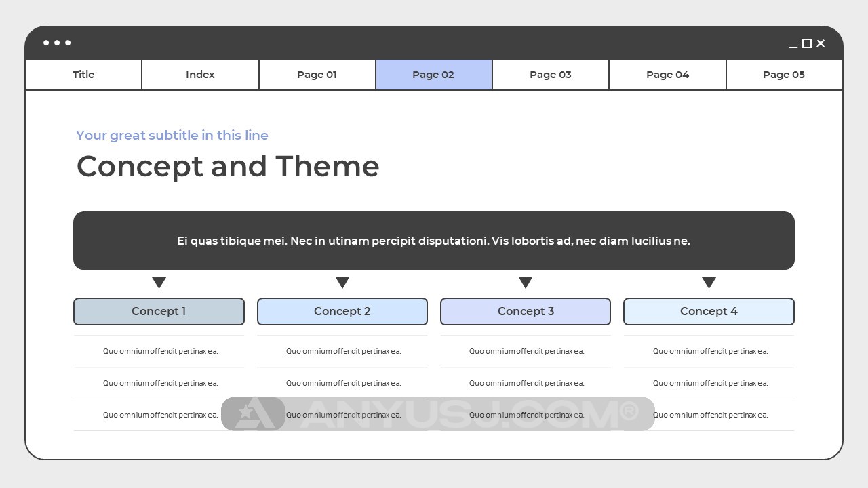This screenshot has height=488, width=868.
Task: Select first 'Quo omnium' line under Concept 2
Action: (x=344, y=351)
